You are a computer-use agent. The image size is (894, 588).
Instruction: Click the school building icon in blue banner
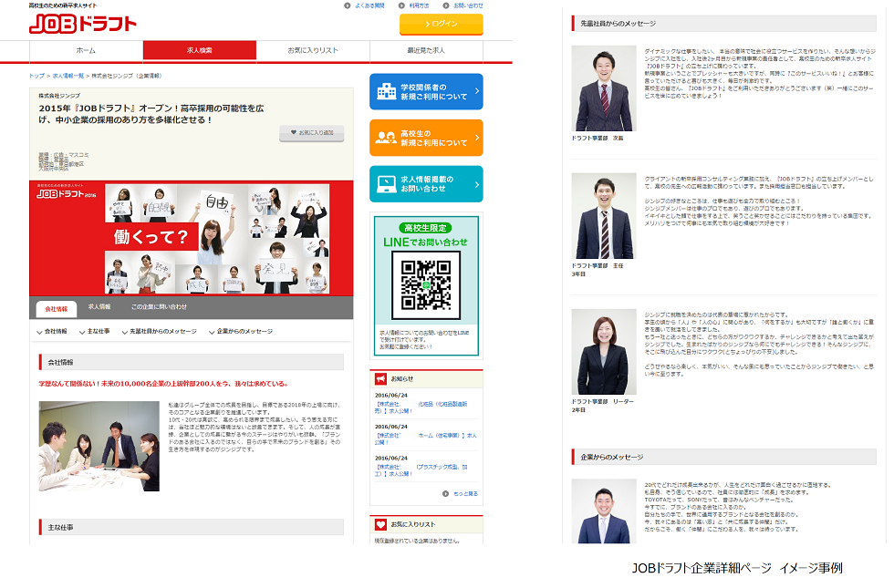coord(386,91)
